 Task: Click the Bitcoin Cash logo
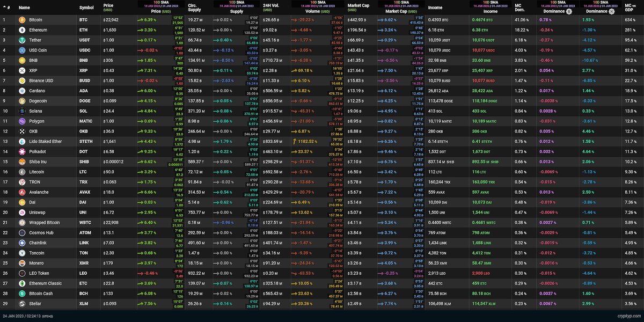pyautogui.click(x=23, y=294)
